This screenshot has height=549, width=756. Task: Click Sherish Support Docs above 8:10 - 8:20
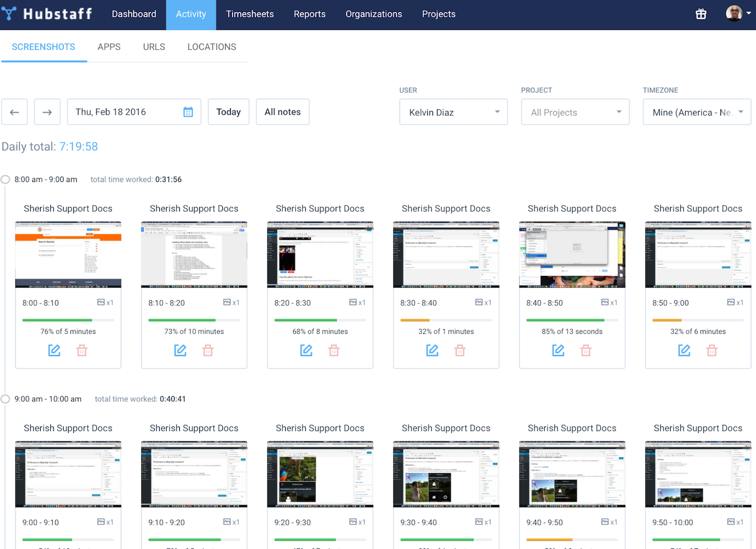(x=194, y=209)
